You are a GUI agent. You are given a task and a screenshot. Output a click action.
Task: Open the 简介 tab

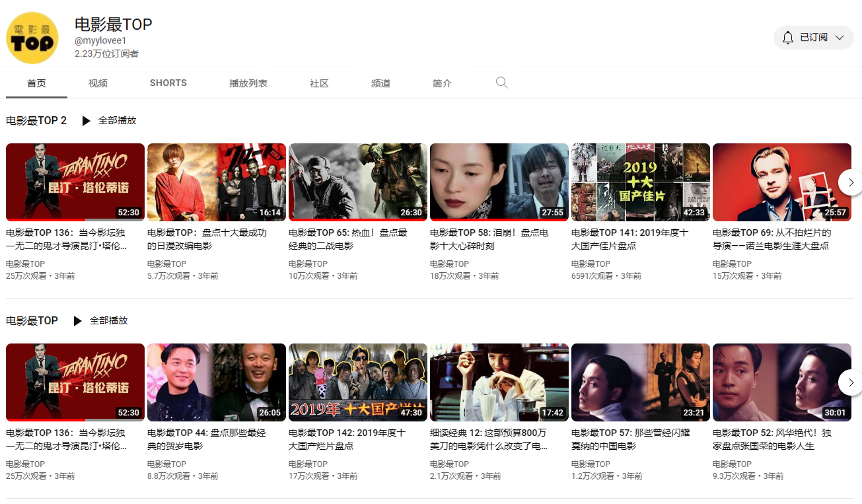pyautogui.click(x=442, y=83)
